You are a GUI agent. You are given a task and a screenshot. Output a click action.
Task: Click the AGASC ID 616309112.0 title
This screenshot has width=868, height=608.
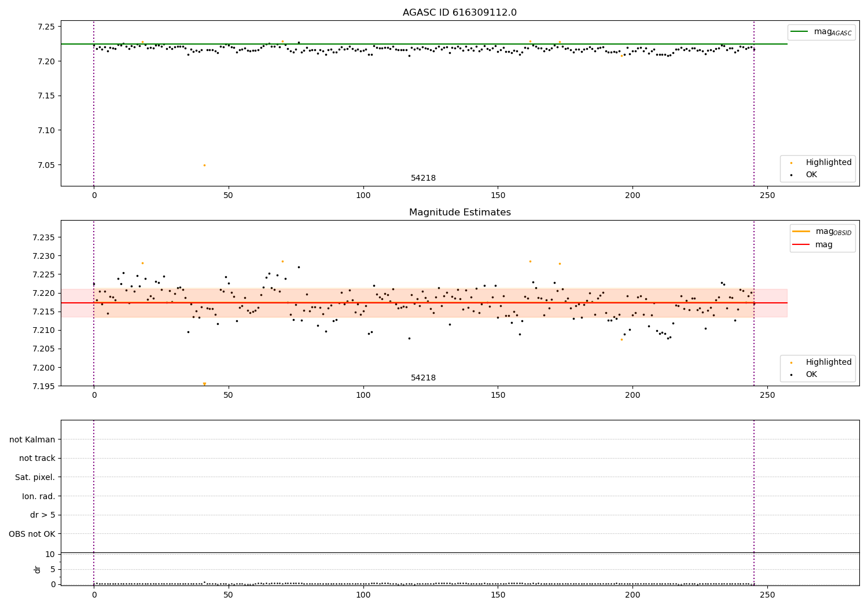coord(459,13)
